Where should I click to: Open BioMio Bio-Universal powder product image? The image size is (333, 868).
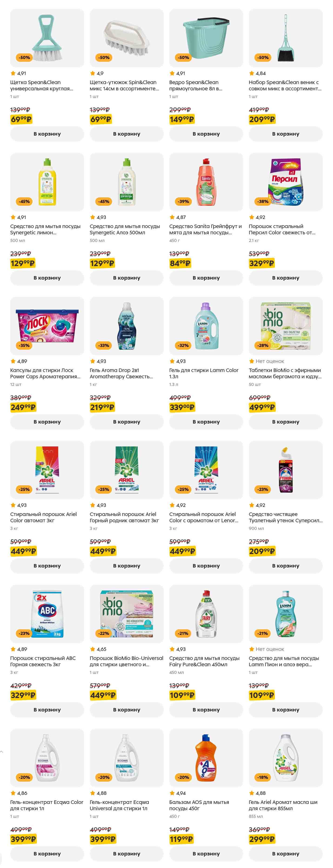[127, 613]
